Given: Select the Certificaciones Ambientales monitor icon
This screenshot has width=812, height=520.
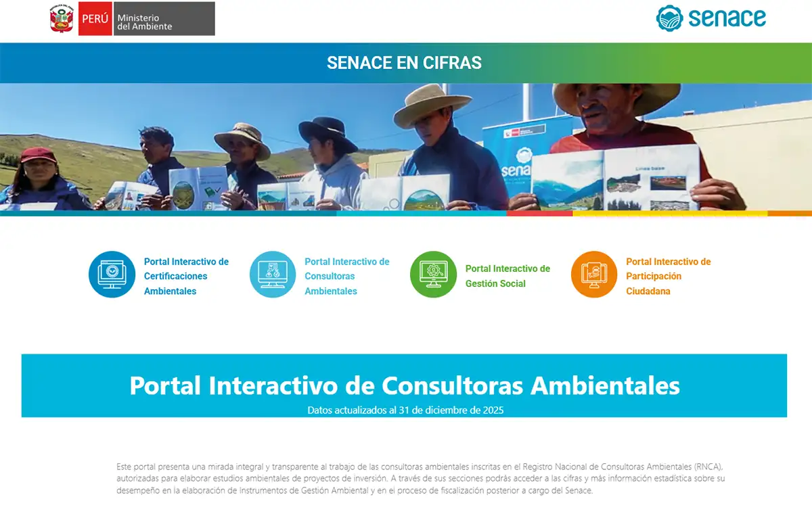Looking at the screenshot, I should coord(112,274).
